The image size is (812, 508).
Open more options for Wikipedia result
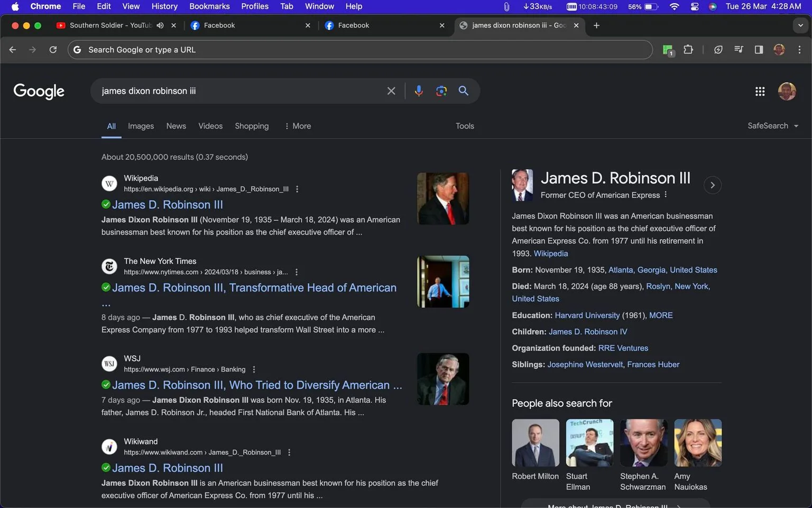tap(297, 189)
